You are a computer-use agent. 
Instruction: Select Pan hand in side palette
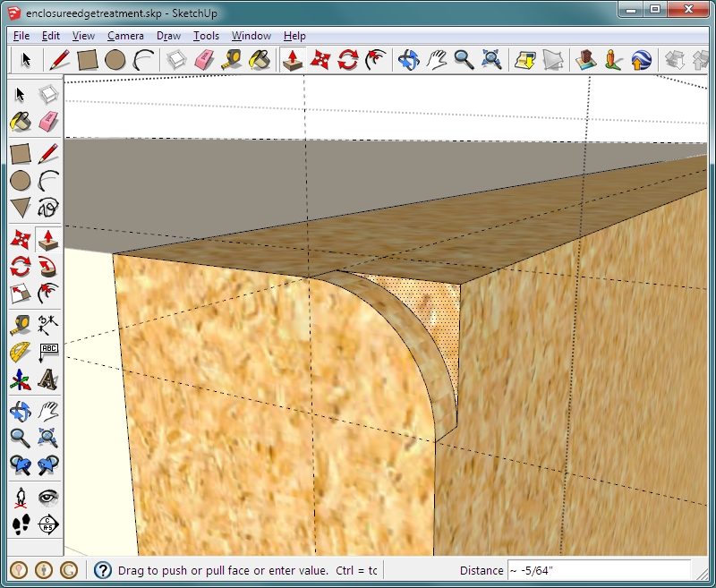48,412
